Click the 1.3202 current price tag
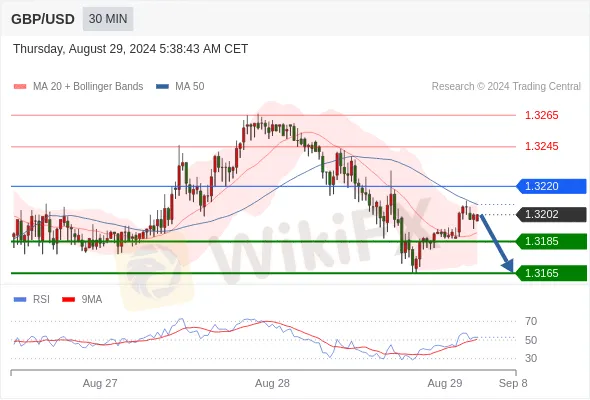The image size is (590, 400). 551,214
